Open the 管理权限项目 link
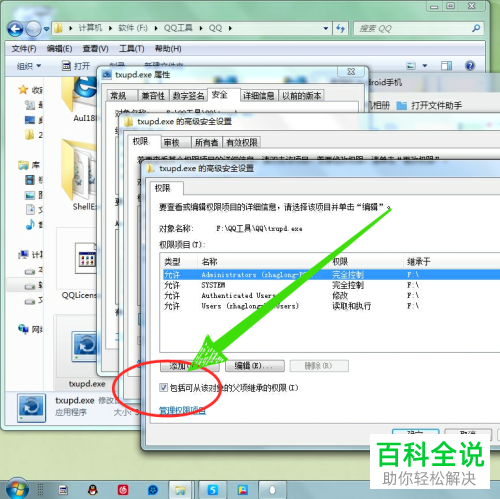 tap(182, 411)
